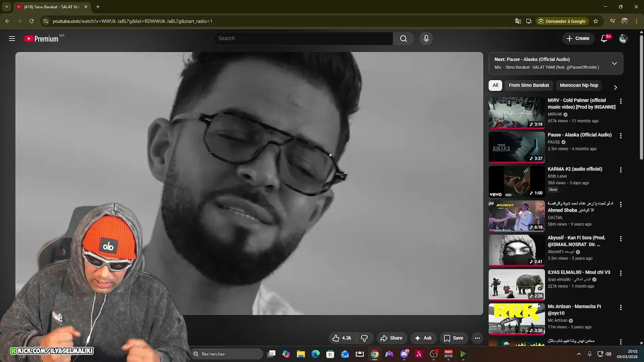The image size is (644, 362).
Task: Click the browser address bar URL
Action: click(x=132, y=21)
